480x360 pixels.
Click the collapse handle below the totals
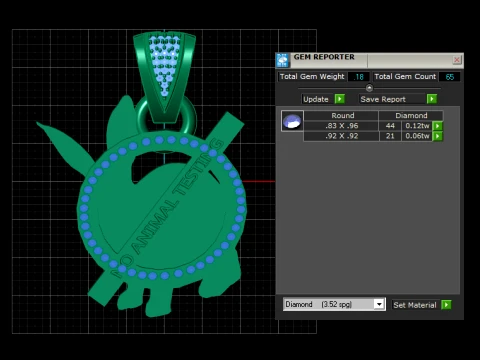(369, 88)
